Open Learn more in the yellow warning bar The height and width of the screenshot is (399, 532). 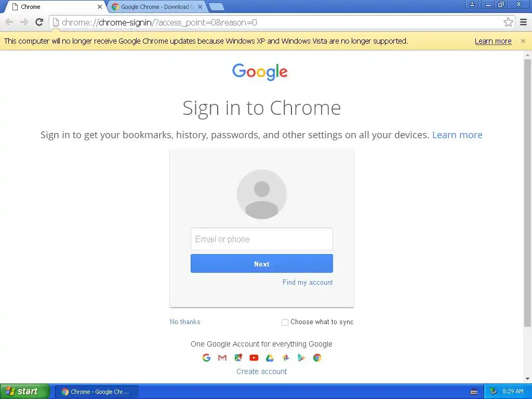493,41
